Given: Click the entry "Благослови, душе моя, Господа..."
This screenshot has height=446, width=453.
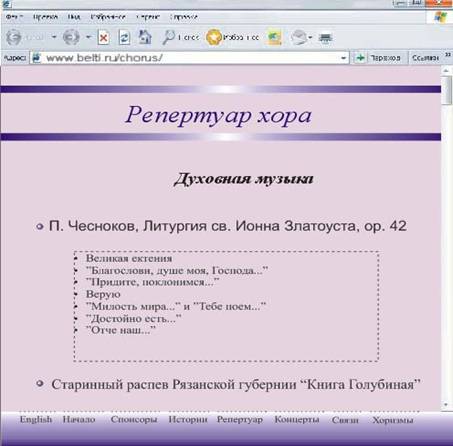Looking at the screenshot, I should [x=177, y=270].
